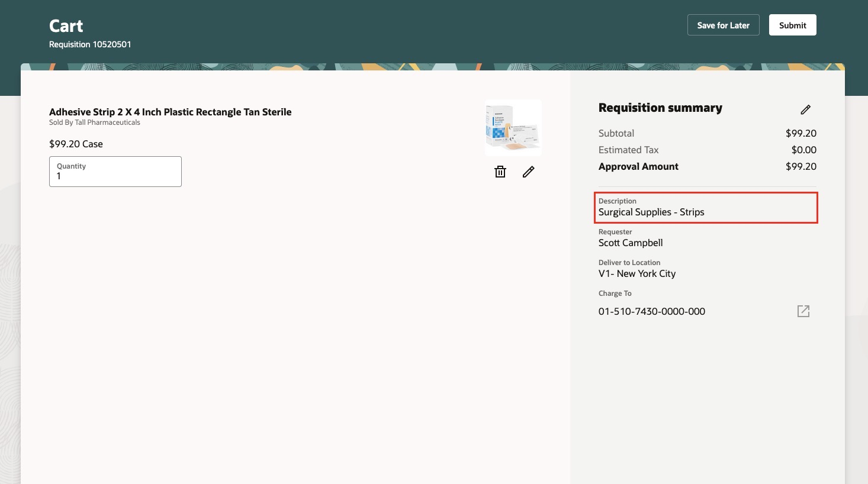Click charge account '01-510-7430-0000-000'

(652, 311)
